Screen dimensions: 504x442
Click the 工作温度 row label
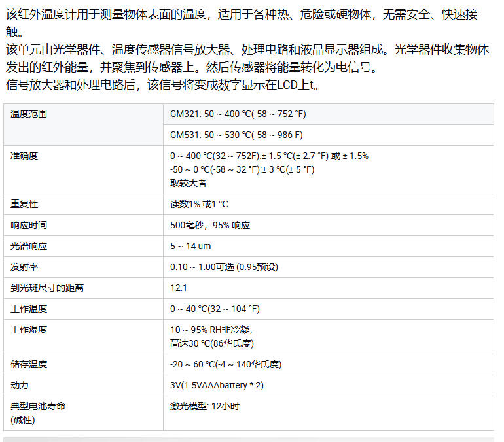29,309
